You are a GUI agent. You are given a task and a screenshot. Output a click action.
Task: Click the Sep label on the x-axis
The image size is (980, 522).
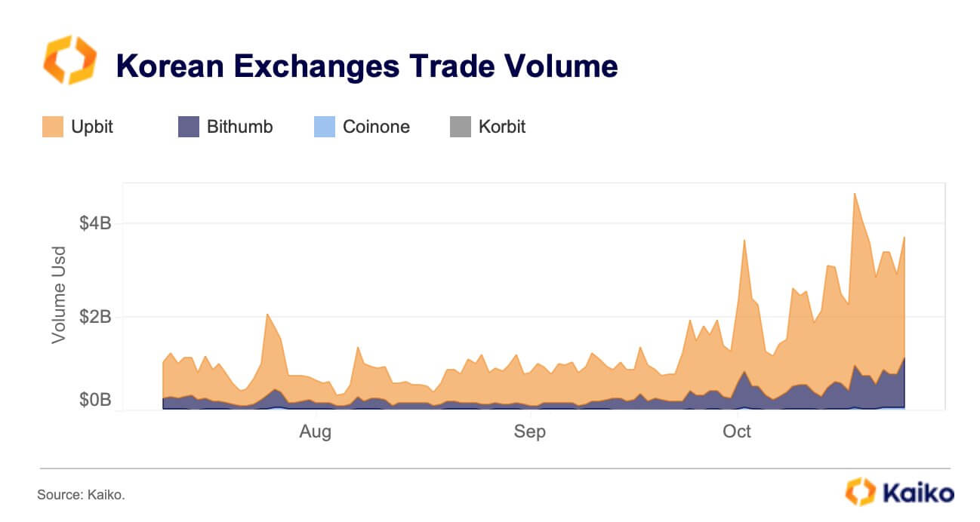(x=529, y=431)
